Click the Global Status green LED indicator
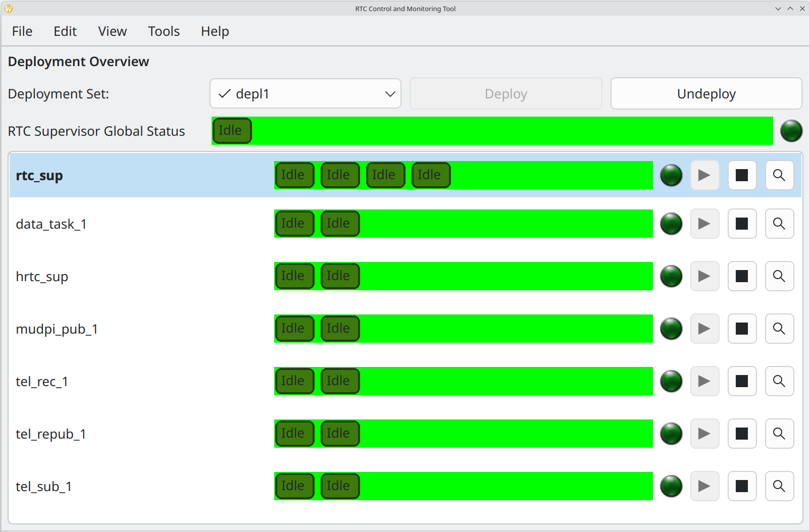The height and width of the screenshot is (532, 810). 791,131
